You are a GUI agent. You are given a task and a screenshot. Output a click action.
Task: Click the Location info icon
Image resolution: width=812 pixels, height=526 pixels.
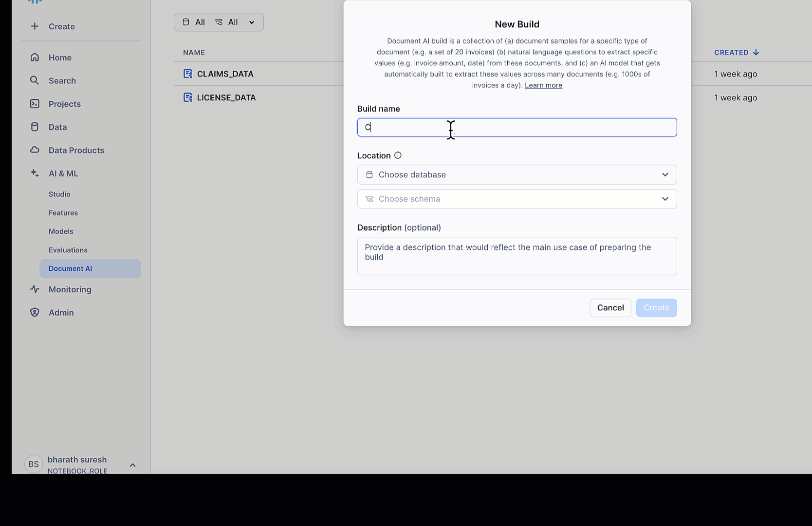pyautogui.click(x=398, y=155)
